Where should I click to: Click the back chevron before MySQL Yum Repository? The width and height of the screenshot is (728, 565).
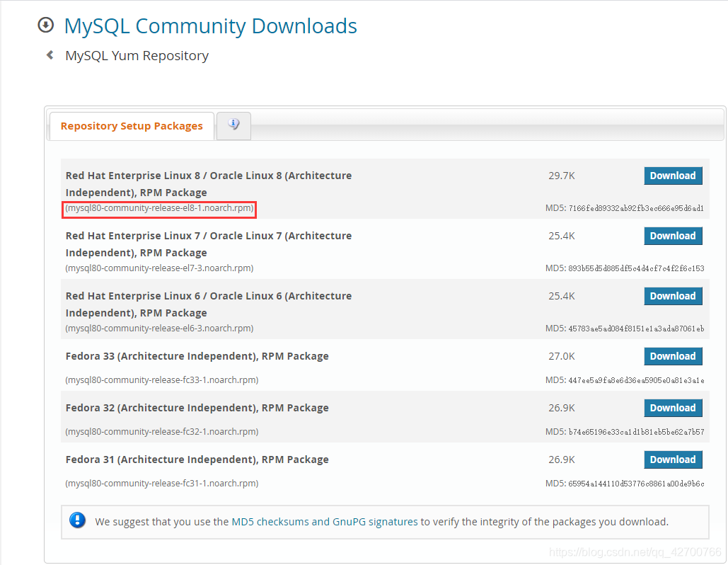[50, 55]
